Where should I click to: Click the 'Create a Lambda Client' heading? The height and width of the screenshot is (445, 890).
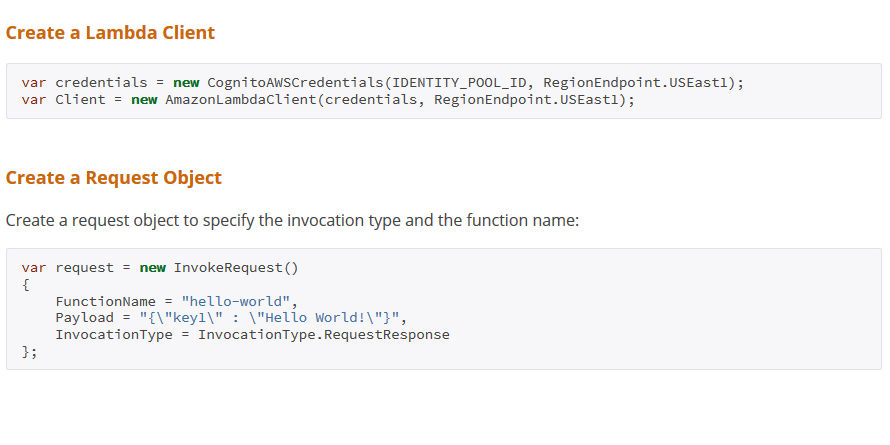[x=110, y=32]
